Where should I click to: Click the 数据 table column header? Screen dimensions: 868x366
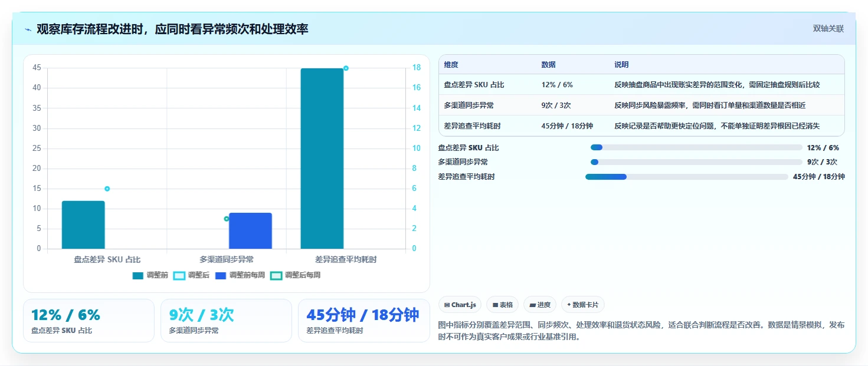(548, 65)
